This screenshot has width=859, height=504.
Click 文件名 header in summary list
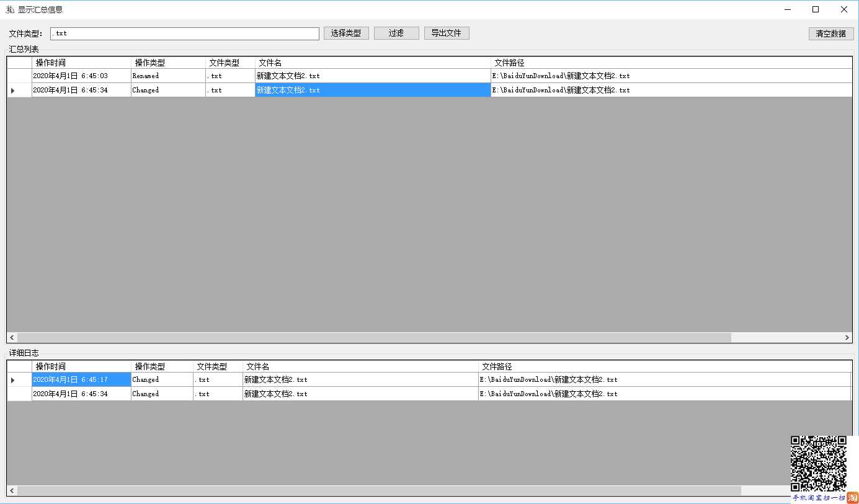(x=373, y=63)
